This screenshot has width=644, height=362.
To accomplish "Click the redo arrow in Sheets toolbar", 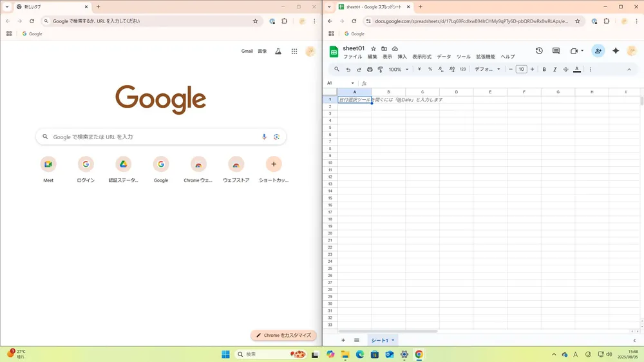I will [x=359, y=70].
